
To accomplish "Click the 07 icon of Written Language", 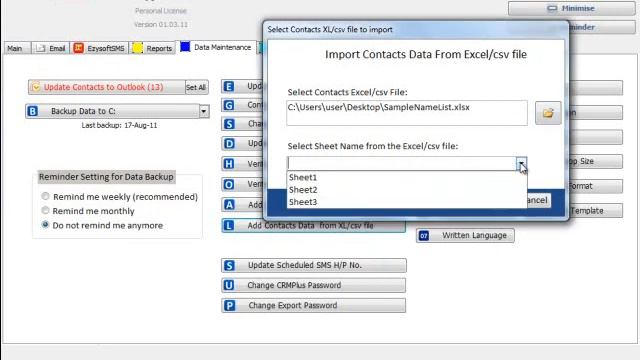I will tap(424, 236).
